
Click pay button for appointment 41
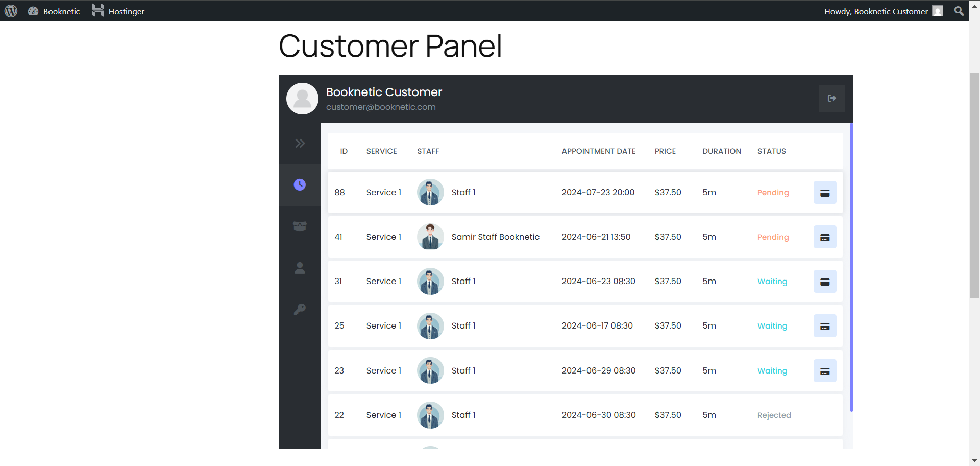(825, 237)
